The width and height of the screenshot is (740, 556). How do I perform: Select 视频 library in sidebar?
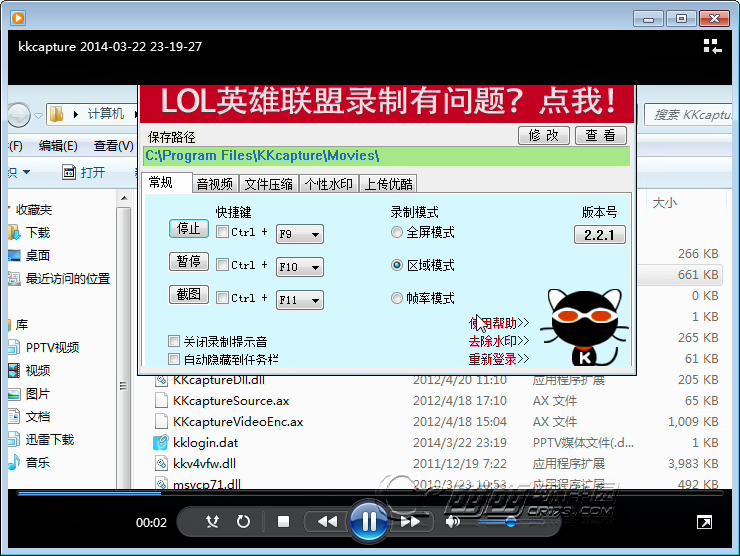[38, 371]
